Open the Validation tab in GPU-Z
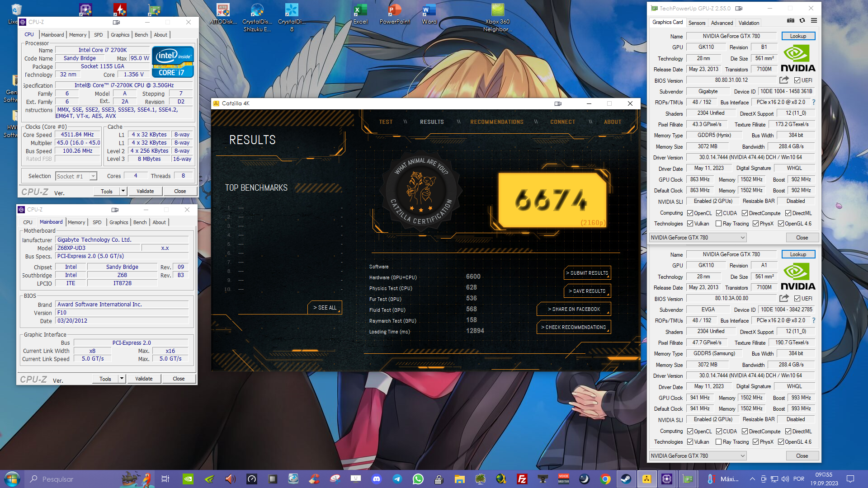Viewport: 868px width, 488px height. (749, 23)
